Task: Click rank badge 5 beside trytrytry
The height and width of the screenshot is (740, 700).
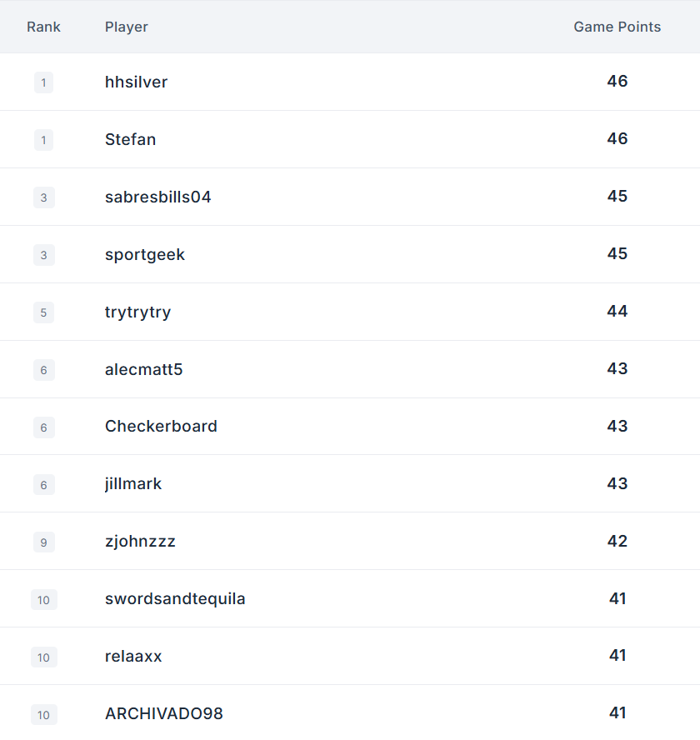Action: tap(43, 312)
